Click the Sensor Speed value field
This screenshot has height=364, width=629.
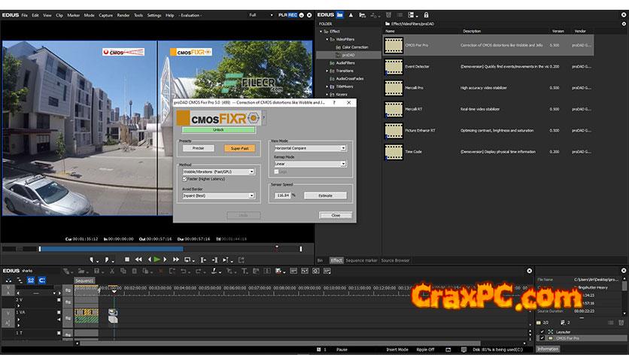pyautogui.click(x=284, y=196)
